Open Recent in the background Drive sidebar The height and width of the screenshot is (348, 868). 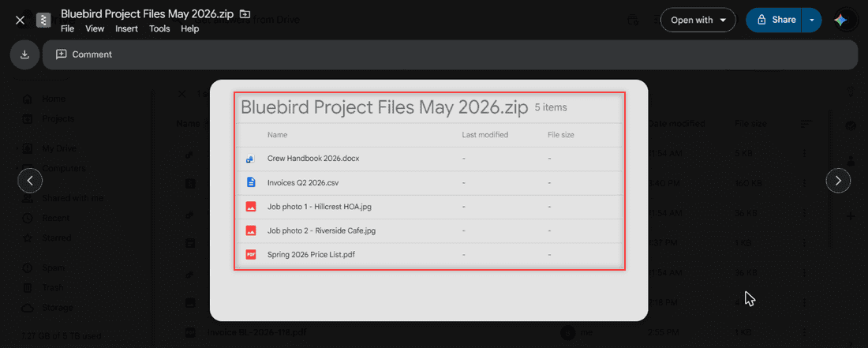pos(56,218)
